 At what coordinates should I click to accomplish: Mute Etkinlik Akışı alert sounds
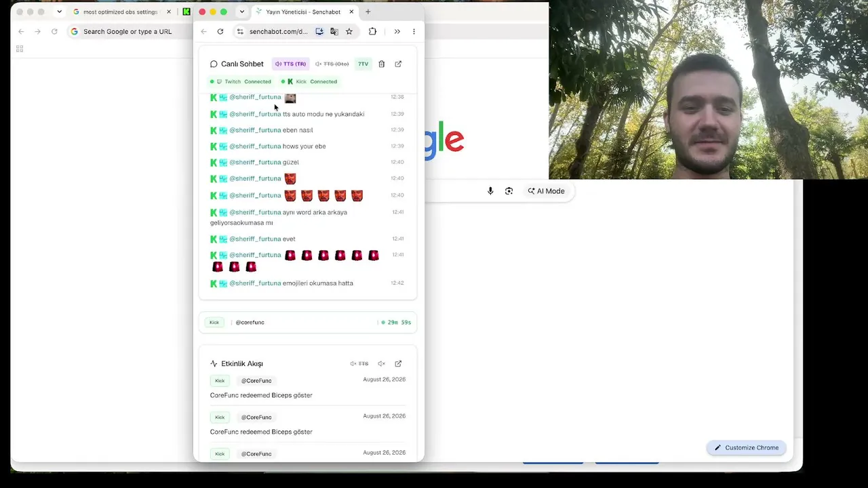(x=381, y=364)
